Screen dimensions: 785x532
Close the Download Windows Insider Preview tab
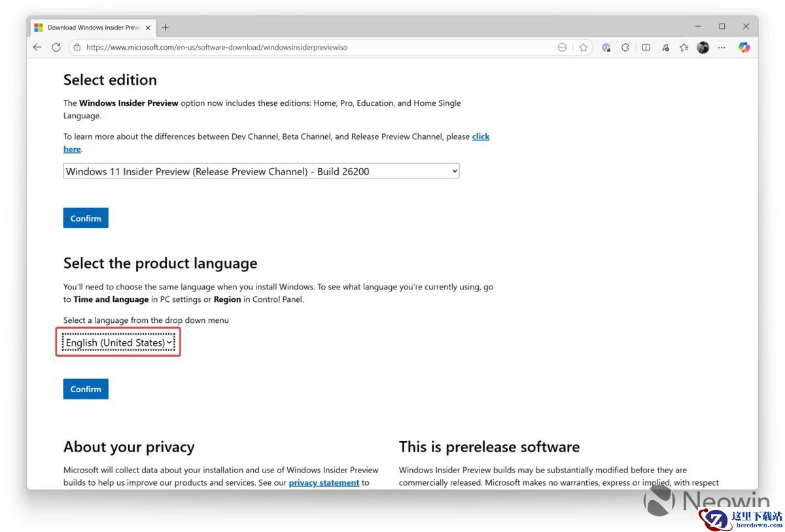[x=148, y=27]
